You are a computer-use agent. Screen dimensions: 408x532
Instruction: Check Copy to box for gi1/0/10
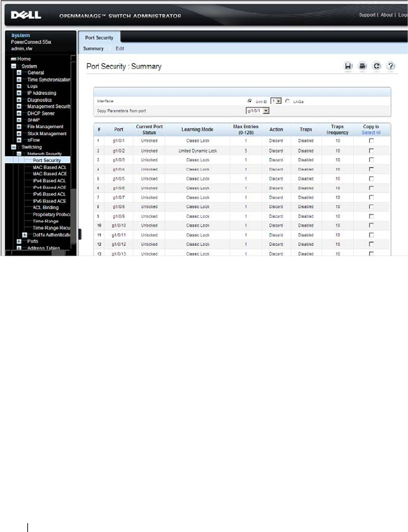pyautogui.click(x=371, y=226)
